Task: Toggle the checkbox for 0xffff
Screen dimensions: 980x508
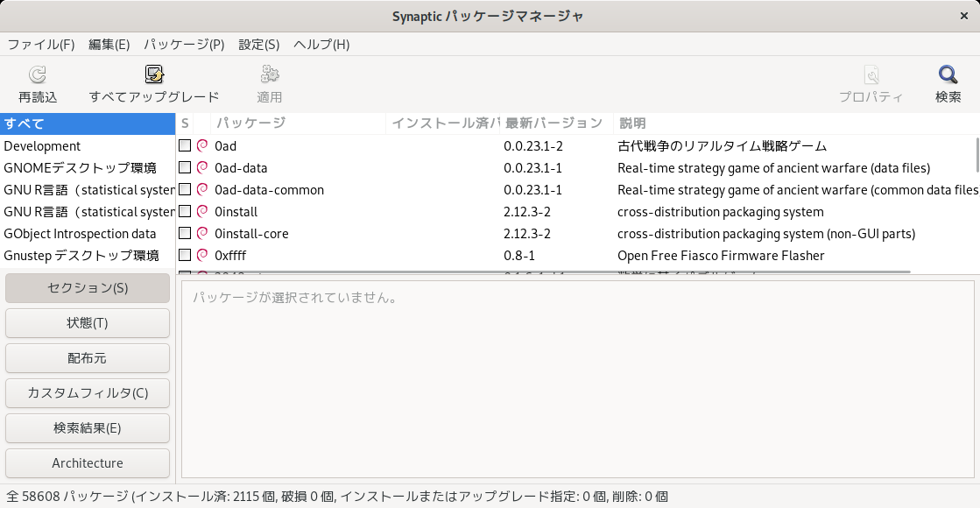Action: [185, 255]
